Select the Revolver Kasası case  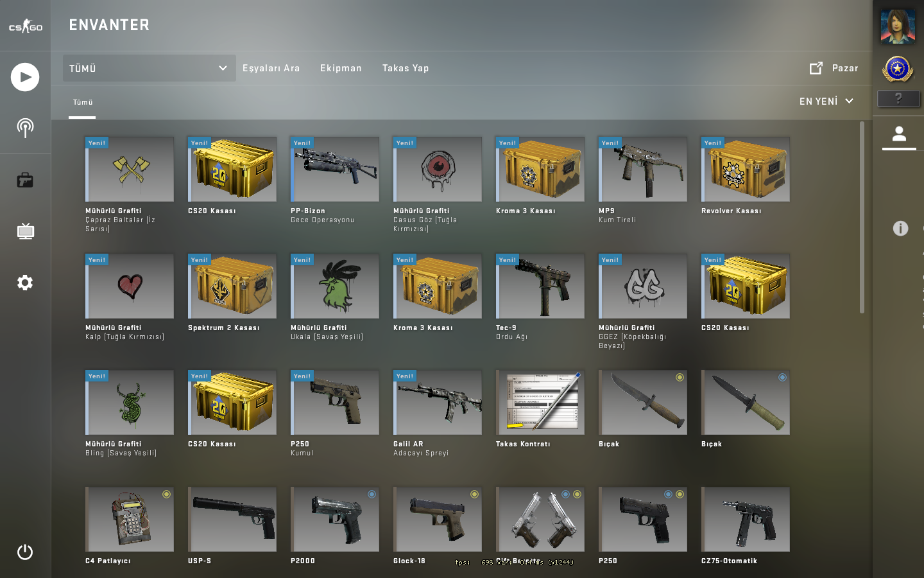tap(746, 169)
